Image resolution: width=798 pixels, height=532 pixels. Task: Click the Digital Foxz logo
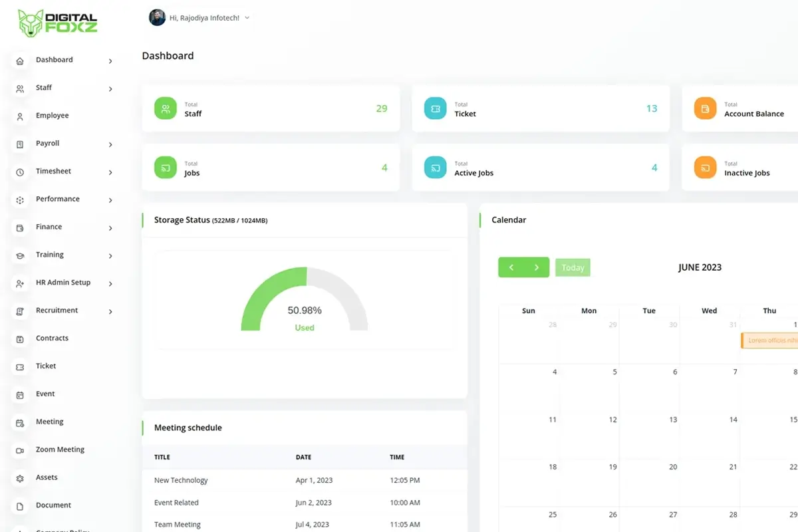[x=58, y=23]
